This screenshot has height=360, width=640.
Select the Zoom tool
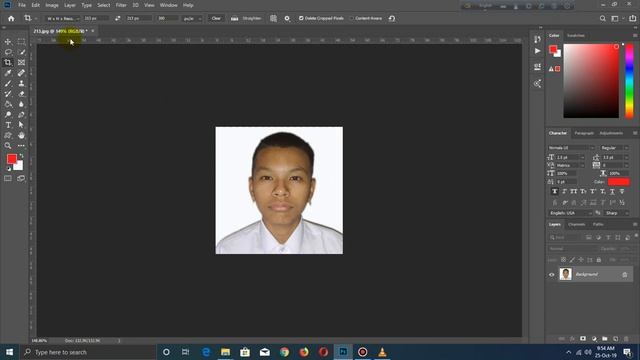(x=8, y=146)
